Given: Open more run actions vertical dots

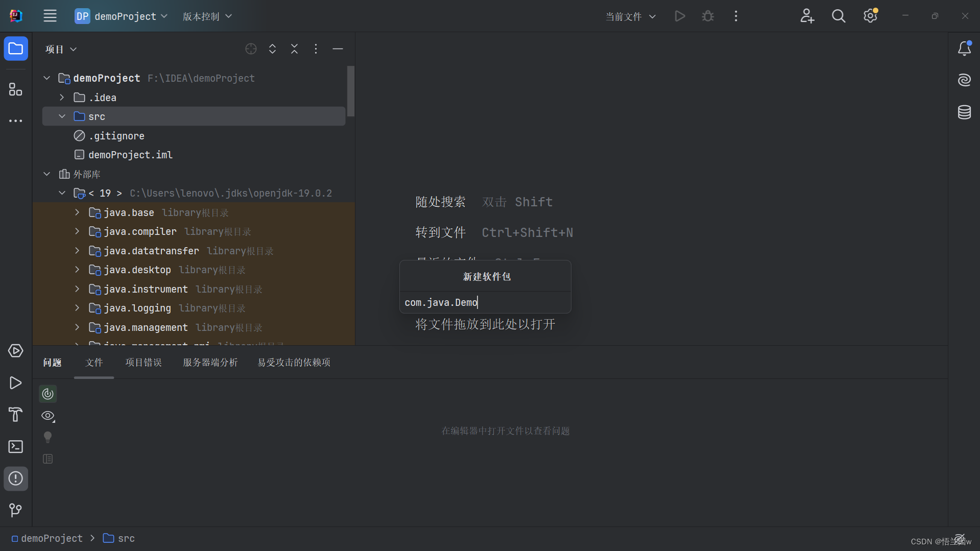Looking at the screenshot, I should tap(736, 16).
